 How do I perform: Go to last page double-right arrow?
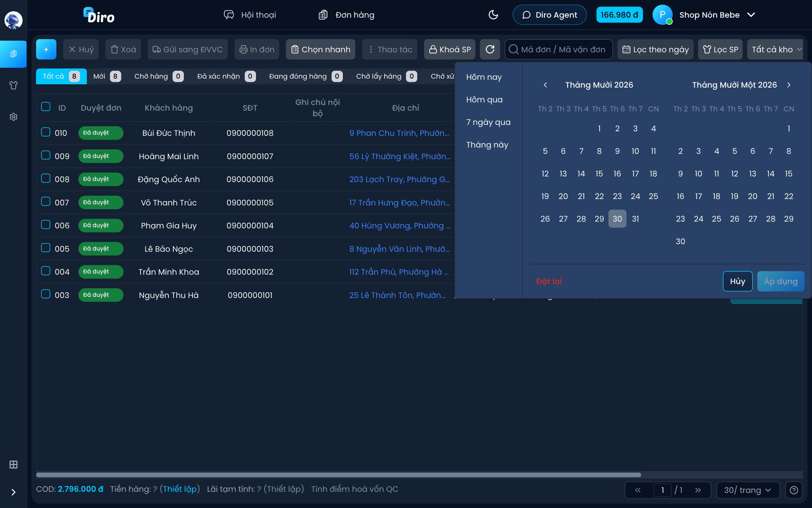coord(698,490)
